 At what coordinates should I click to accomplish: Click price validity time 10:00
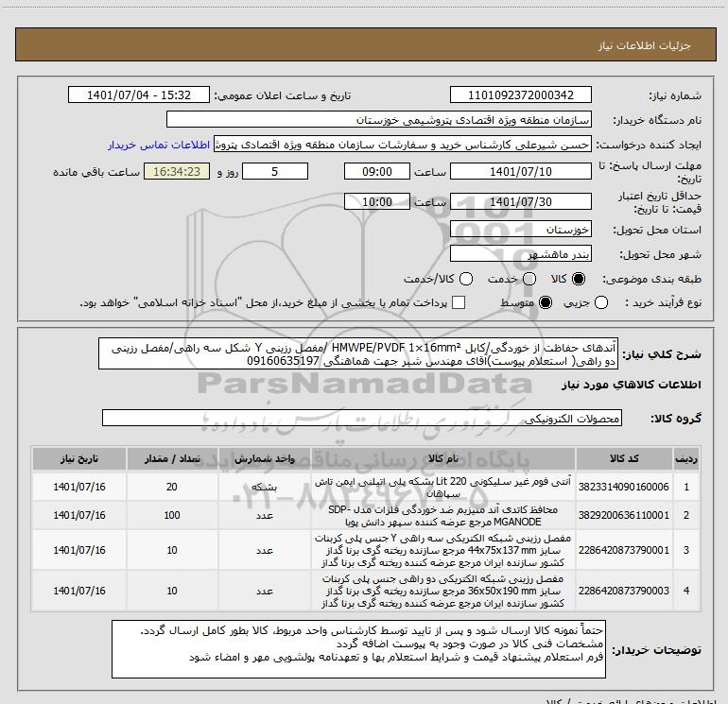pyautogui.click(x=377, y=202)
